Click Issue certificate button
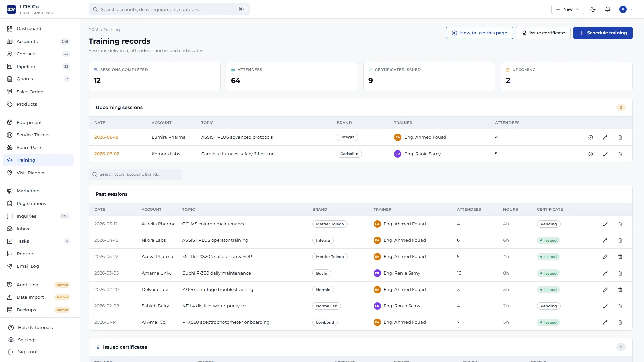Screen dimensions: 644x362 click(x=543, y=33)
